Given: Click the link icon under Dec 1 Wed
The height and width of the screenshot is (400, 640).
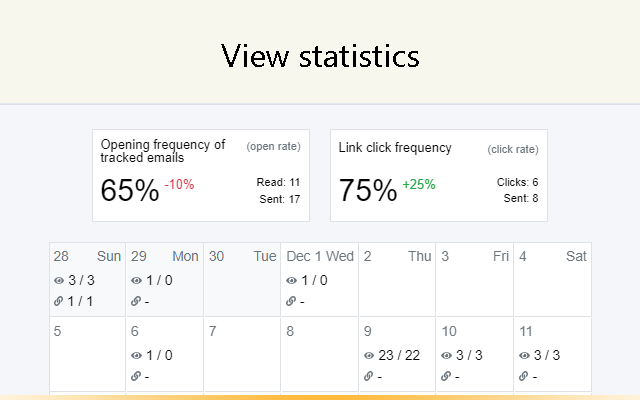Looking at the screenshot, I should [291, 301].
